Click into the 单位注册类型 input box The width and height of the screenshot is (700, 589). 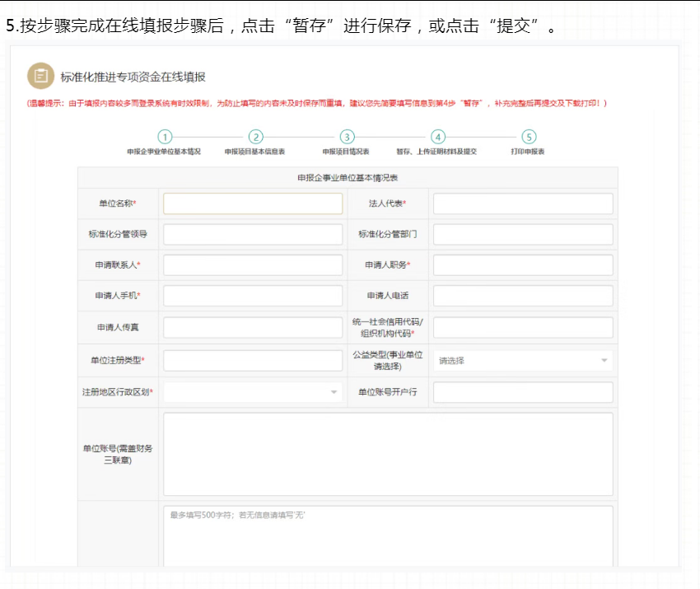pyautogui.click(x=252, y=360)
